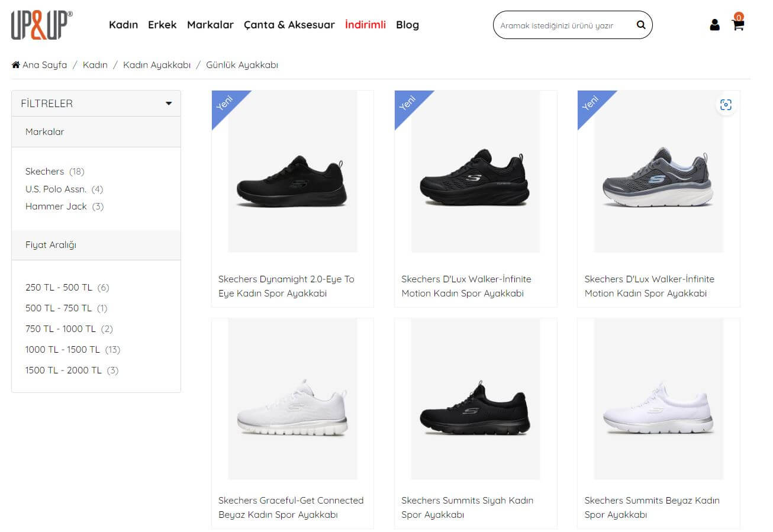Screen dimensions: 773x532
Task: Open the İndirimli menu item
Action: 365,25
